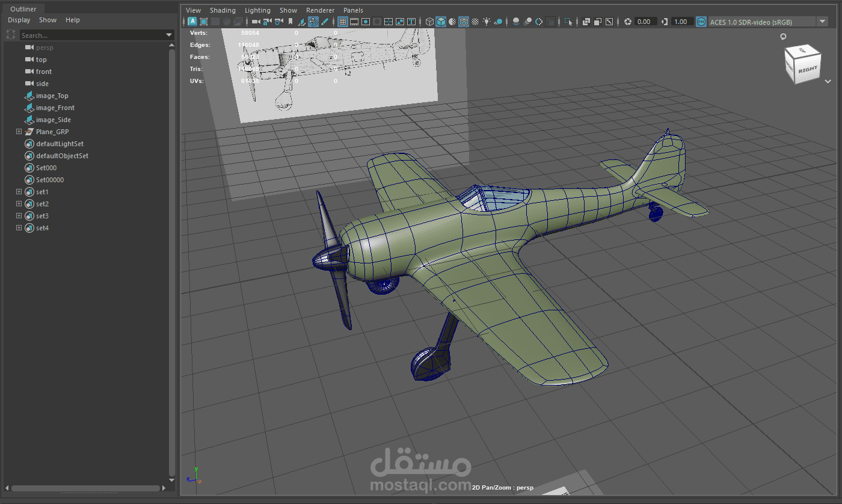Click Screen Space Ambient Occlusion icon
Screen dimensions: 842x504
(516, 22)
